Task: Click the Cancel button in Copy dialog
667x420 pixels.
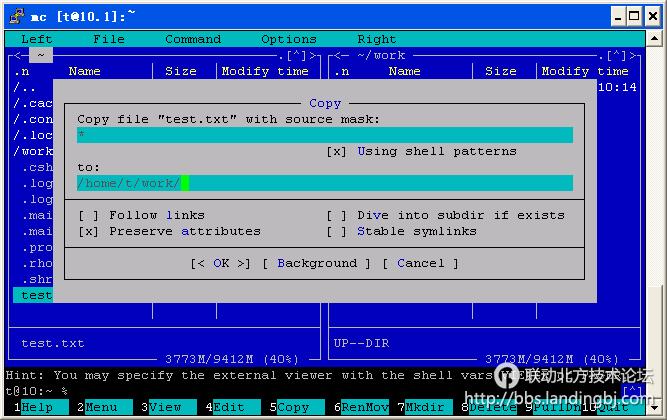Action: click(420, 263)
